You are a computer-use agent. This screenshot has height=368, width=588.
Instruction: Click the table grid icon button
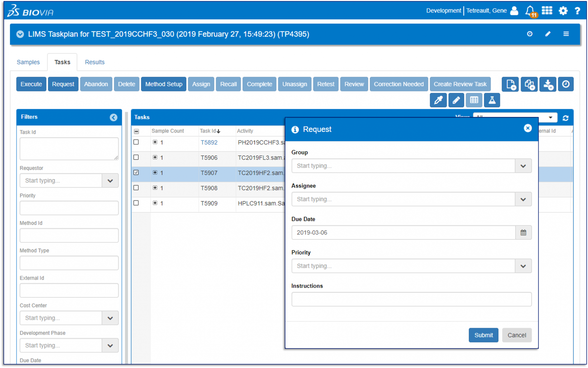[x=474, y=100]
